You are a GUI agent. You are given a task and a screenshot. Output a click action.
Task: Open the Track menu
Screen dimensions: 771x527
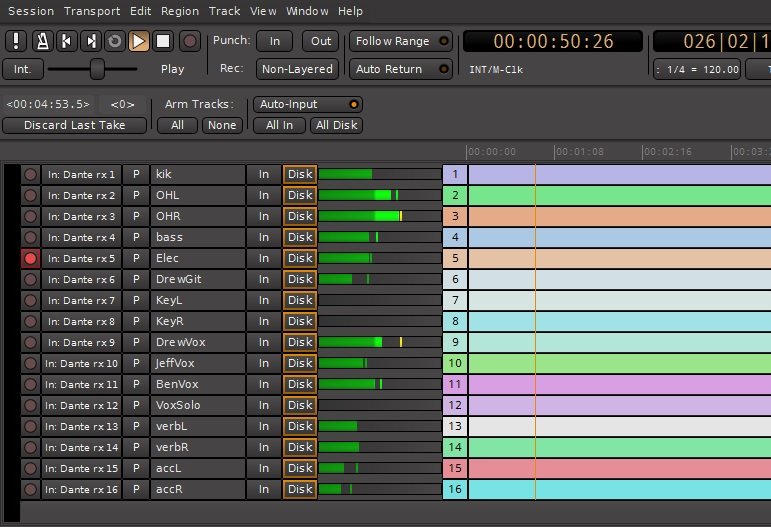(224, 11)
